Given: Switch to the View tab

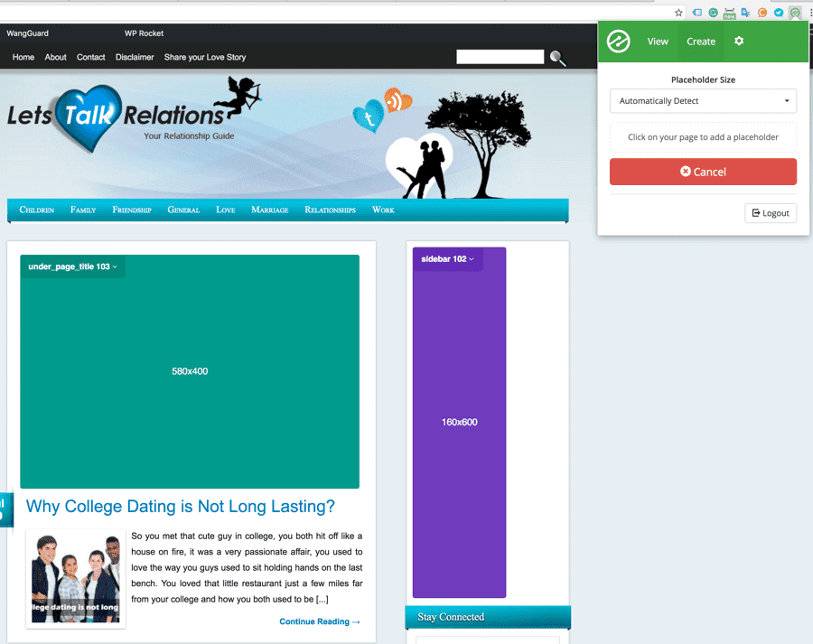Looking at the screenshot, I should point(658,42).
